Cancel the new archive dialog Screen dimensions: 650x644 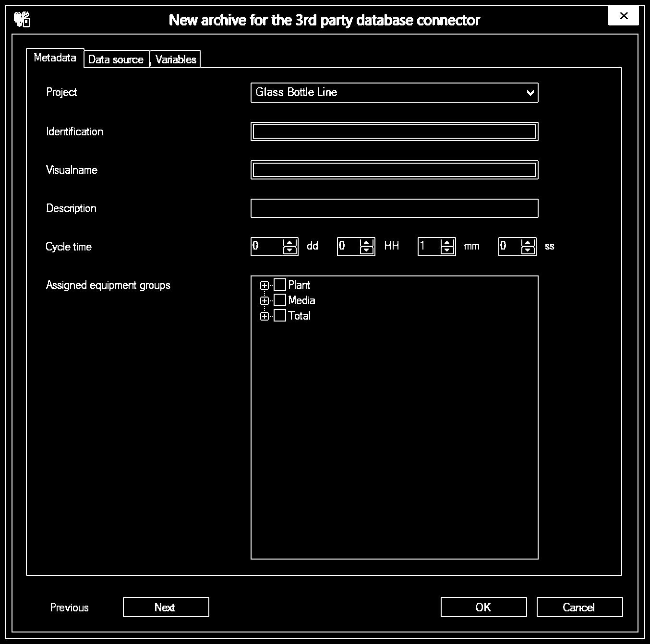coord(579,607)
